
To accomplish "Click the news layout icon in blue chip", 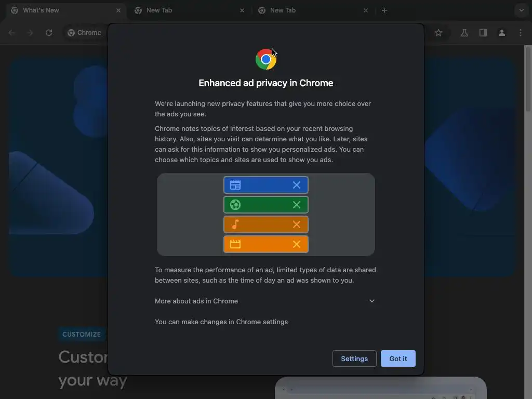I will pos(235,185).
